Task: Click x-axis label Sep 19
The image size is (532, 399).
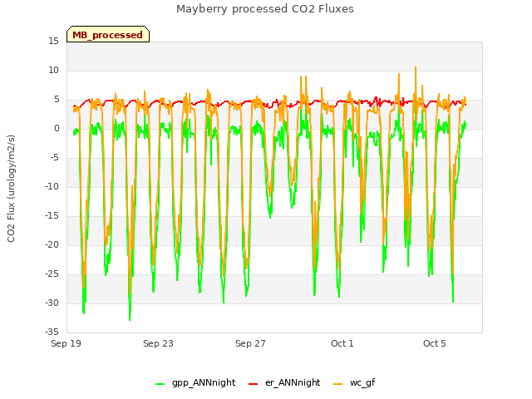Action: 66,343
